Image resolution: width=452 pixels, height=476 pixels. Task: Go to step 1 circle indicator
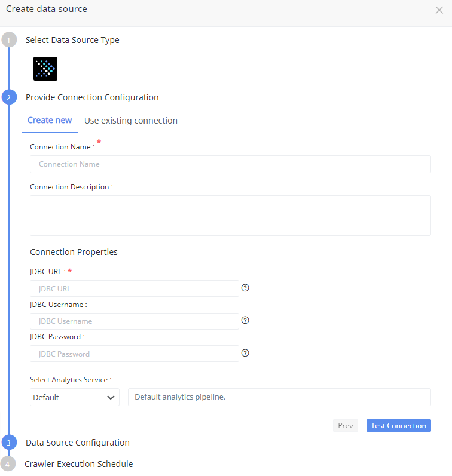coord(9,41)
